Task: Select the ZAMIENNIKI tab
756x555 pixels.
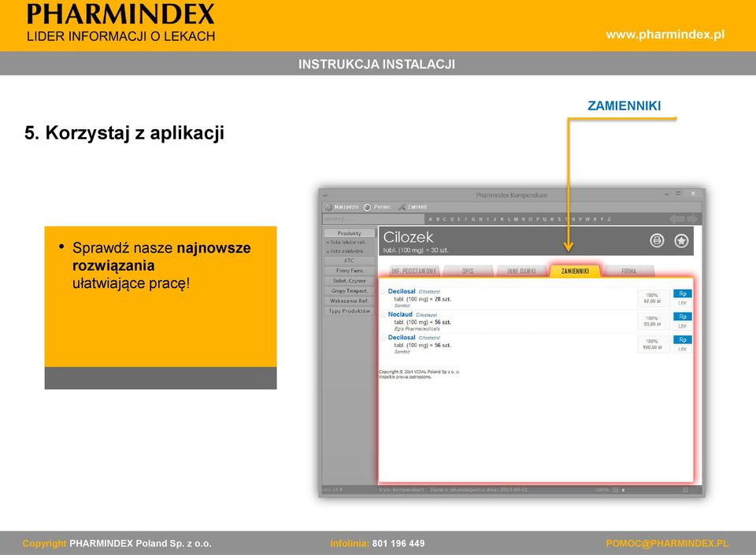Action: click(x=575, y=272)
